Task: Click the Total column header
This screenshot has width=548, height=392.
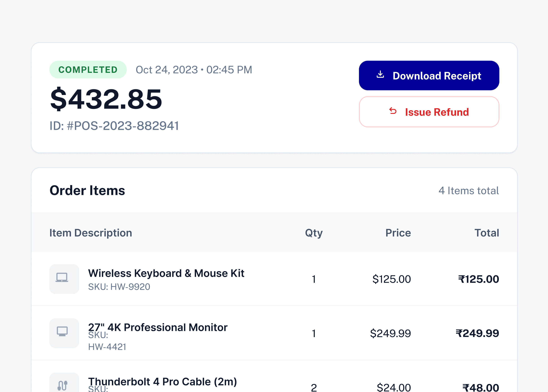Action: click(x=486, y=233)
